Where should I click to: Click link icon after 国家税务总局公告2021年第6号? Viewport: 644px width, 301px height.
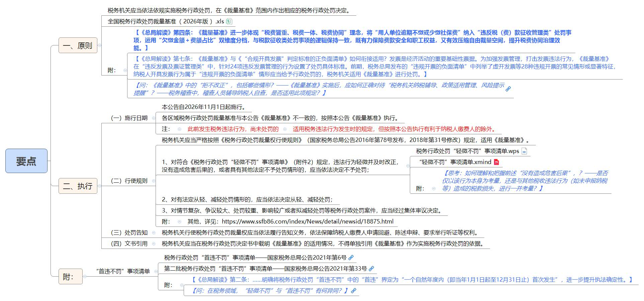point(351,258)
